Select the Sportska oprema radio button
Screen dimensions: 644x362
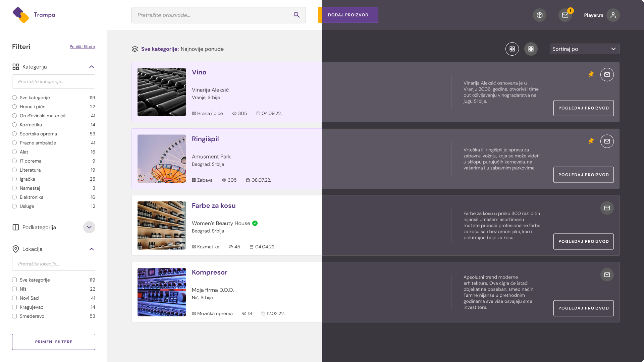pos(14,134)
